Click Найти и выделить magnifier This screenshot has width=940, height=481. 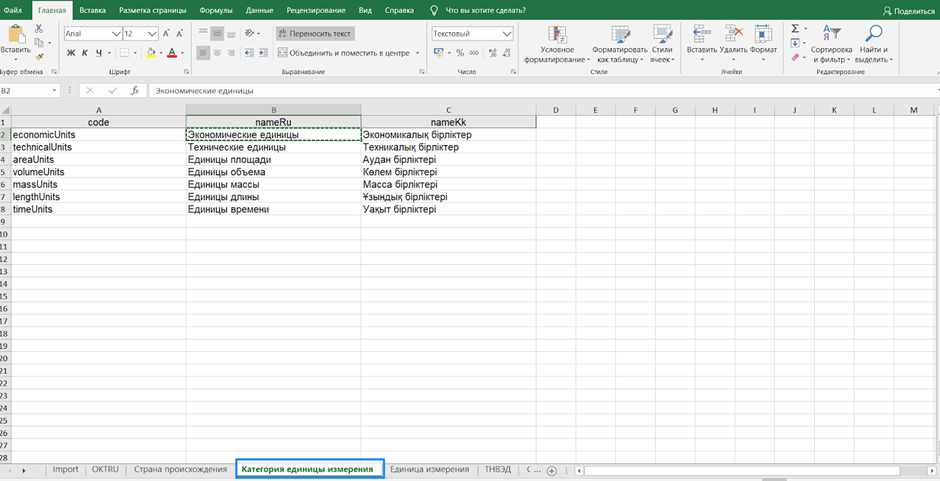873,44
